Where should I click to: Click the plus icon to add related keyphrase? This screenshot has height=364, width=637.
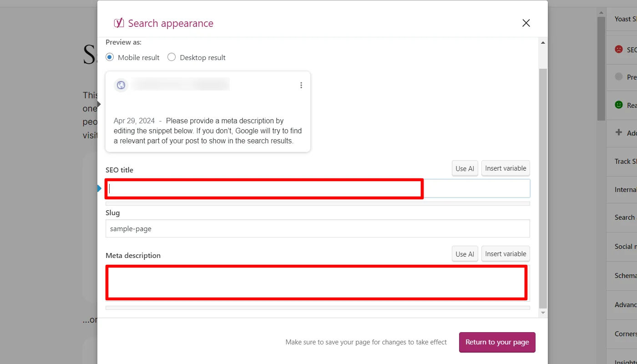coord(619,133)
